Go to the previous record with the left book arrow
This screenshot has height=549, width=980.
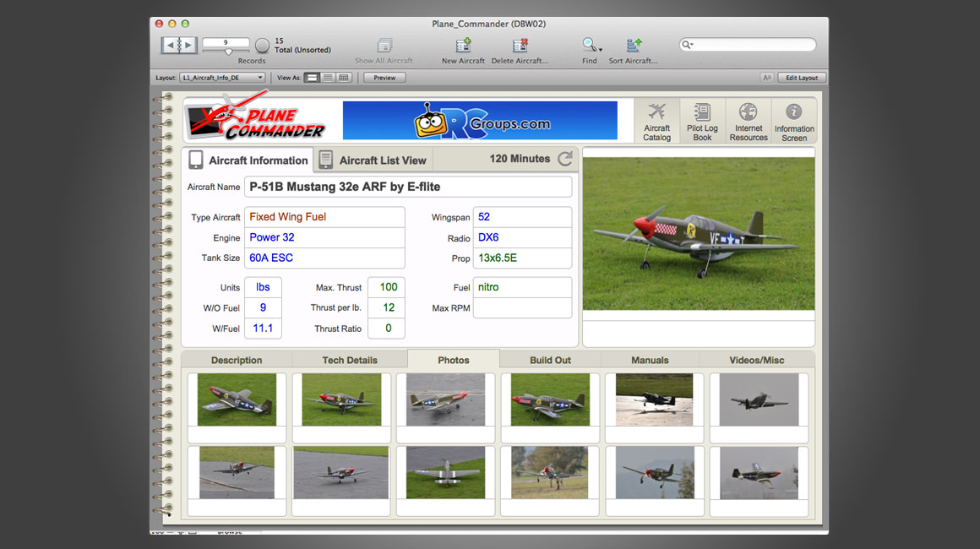pyautogui.click(x=170, y=45)
